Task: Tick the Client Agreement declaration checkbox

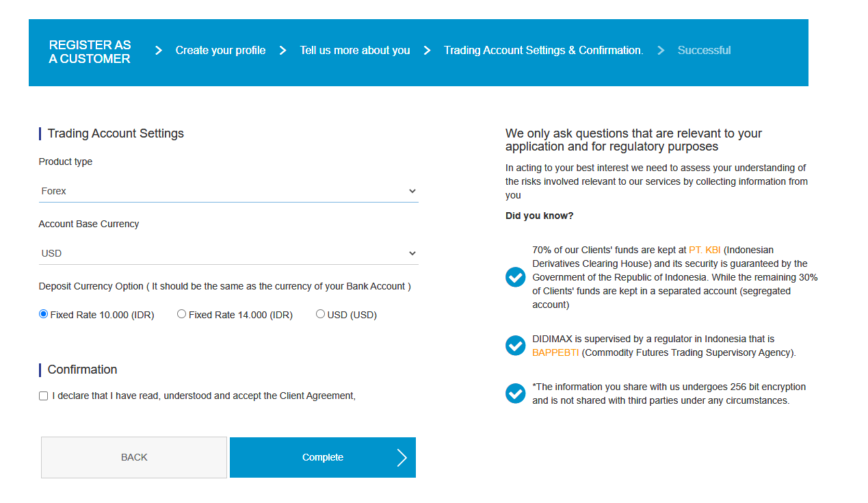Action: [x=44, y=396]
